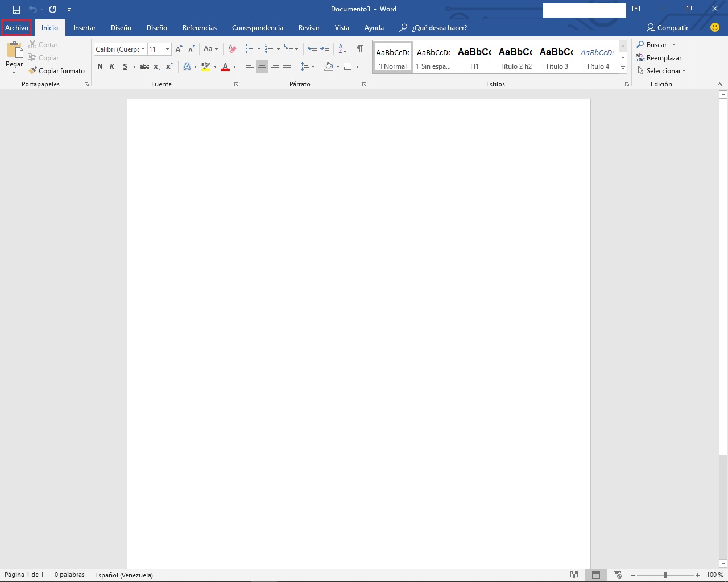The height and width of the screenshot is (582, 728).
Task: Apply the Sin espa... style
Action: 433,58
